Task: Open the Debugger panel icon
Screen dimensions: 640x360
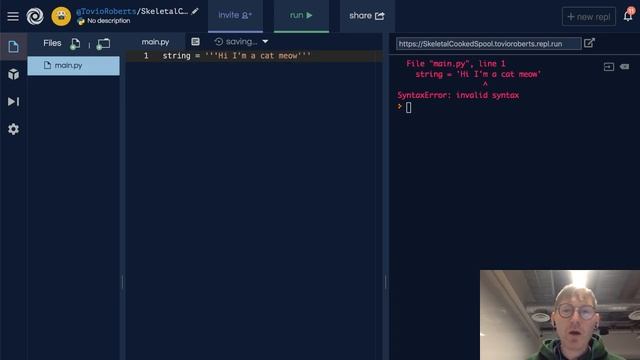Action: pyautogui.click(x=13, y=101)
